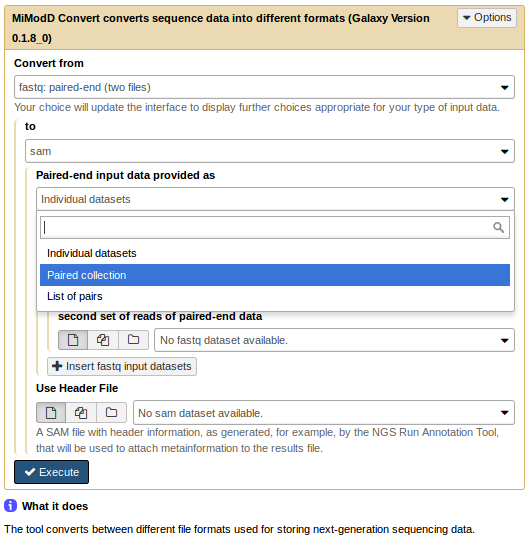Image resolution: width=530 pixels, height=538 pixels.
Task: Select dataset collection folder icon for second reads
Action: 133,340
